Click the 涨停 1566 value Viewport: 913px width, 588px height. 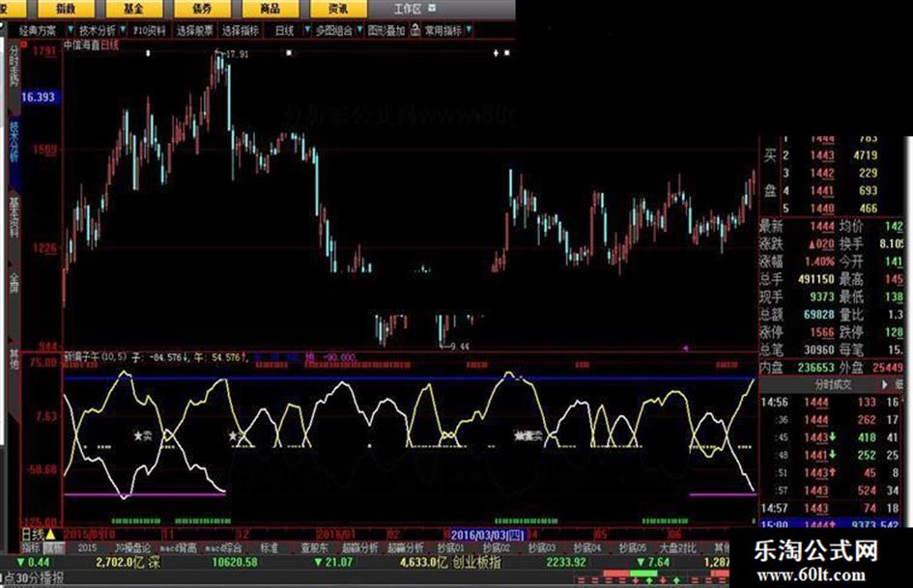pos(821,332)
